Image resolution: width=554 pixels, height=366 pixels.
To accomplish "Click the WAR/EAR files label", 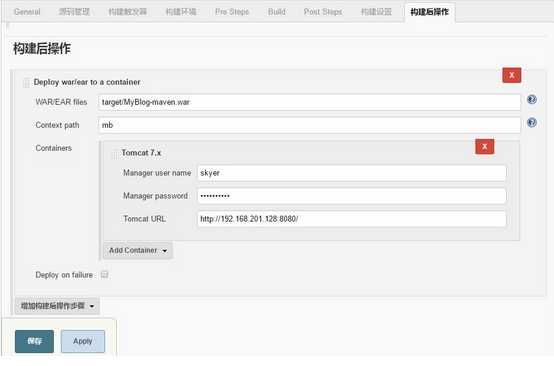I will pos(61,102).
